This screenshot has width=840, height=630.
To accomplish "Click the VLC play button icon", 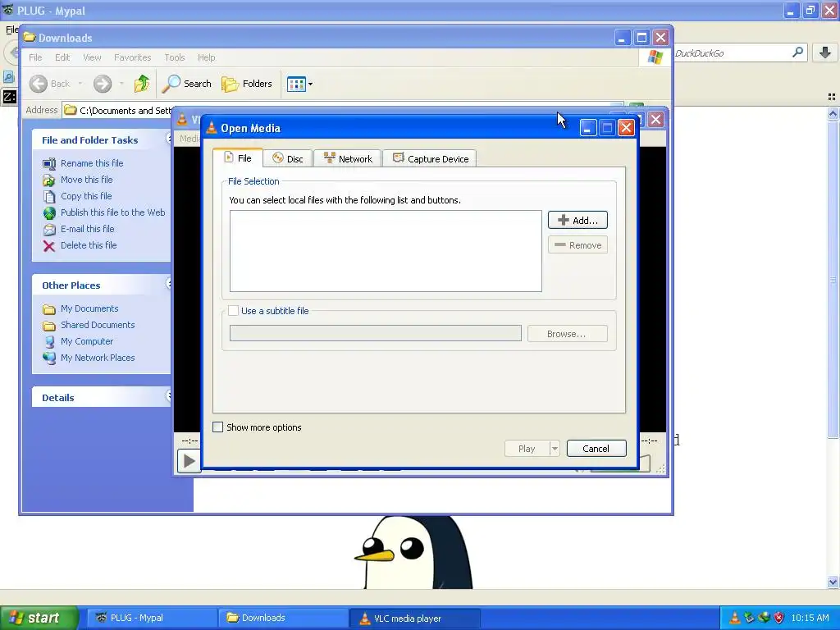I will [x=189, y=461].
